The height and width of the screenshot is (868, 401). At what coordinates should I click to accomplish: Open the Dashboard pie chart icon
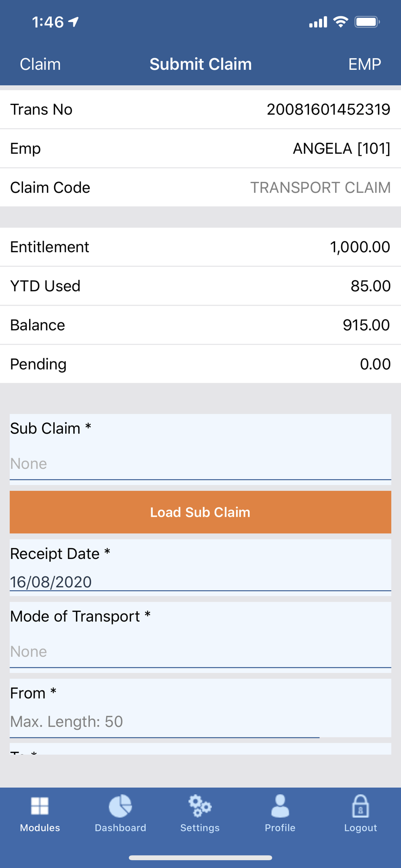point(120,806)
